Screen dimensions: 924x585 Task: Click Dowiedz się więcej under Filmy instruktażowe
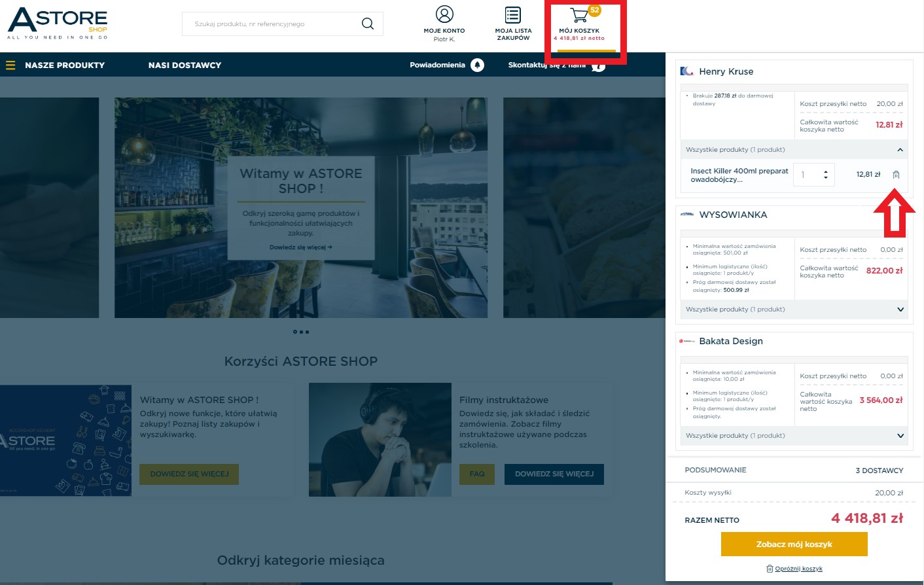coord(554,474)
